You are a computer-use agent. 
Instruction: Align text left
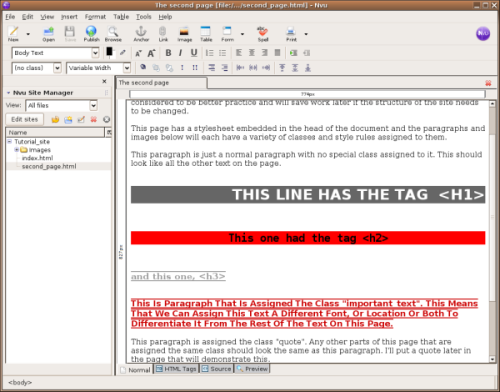tap(239, 53)
